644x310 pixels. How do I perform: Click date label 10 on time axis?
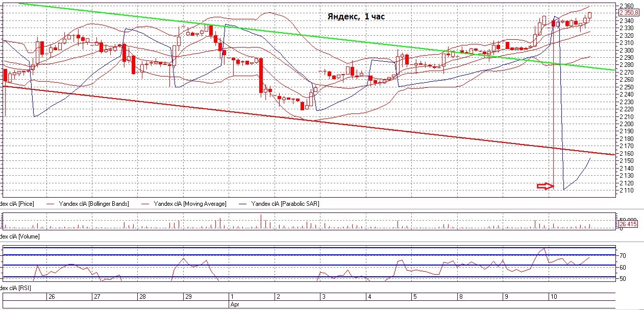pos(553,296)
